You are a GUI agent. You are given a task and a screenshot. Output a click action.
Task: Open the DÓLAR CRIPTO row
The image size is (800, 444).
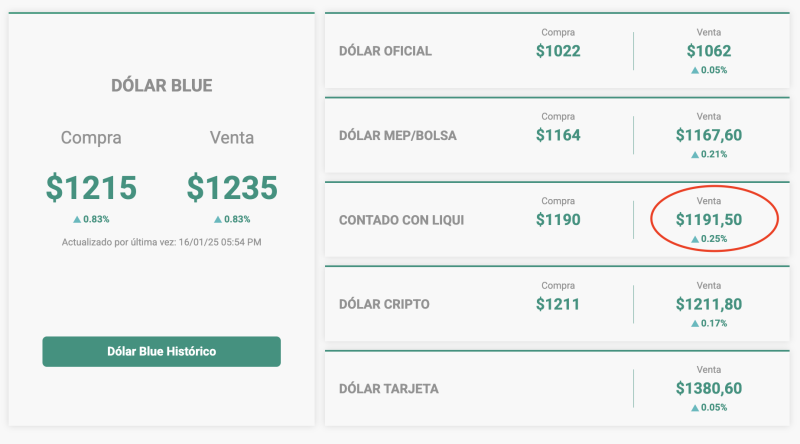coord(384,304)
